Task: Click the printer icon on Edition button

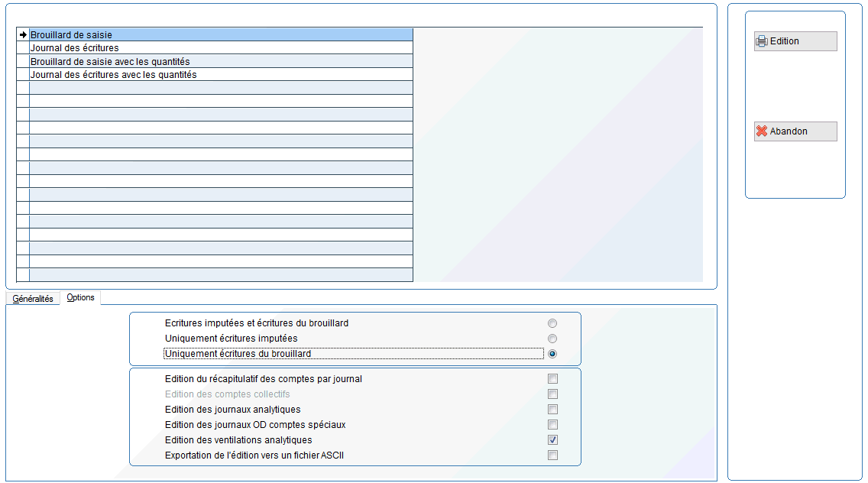Action: [762, 41]
